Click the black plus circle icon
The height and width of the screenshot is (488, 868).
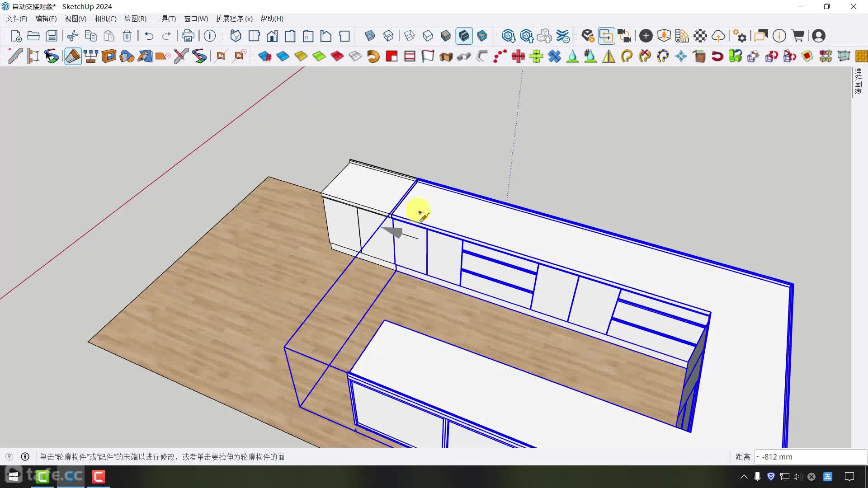pos(646,36)
